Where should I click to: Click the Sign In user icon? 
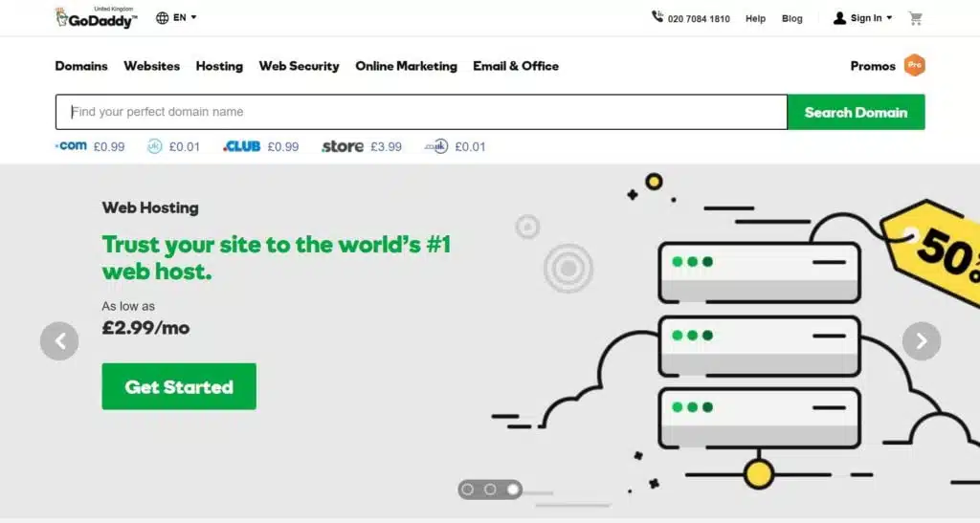coord(839,18)
